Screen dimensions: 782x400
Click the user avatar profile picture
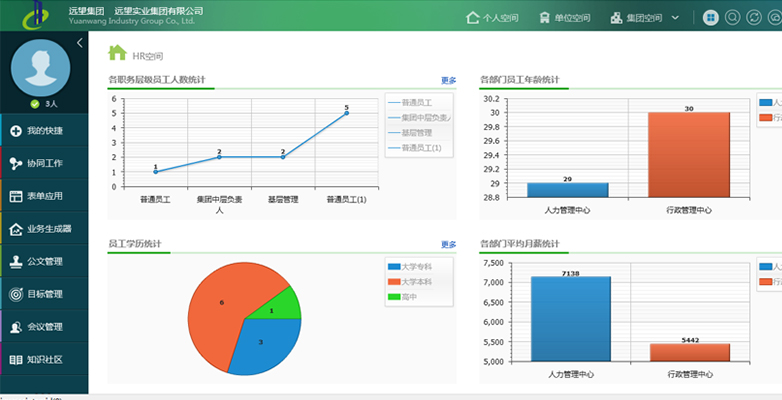point(40,66)
